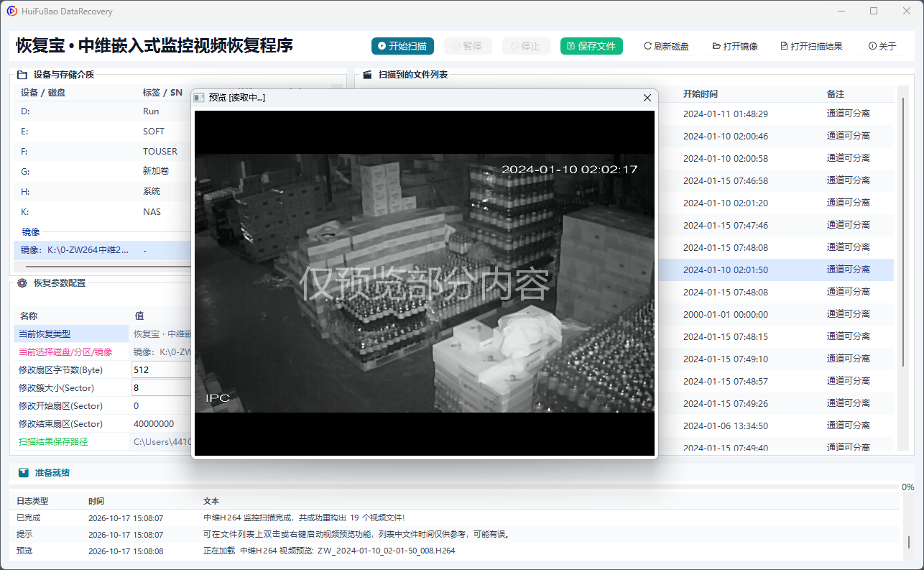Click 刷新磁盘 to refresh disks
924x570 pixels.
[x=666, y=46]
